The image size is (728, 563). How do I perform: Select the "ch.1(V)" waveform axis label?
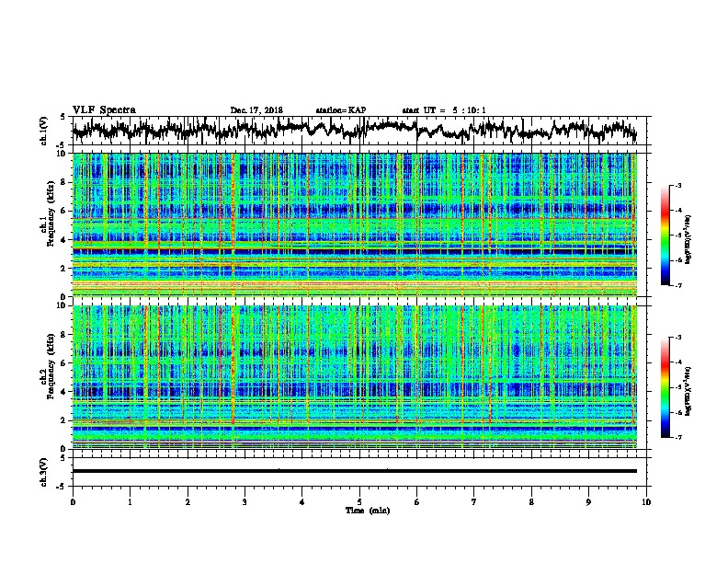[44, 131]
